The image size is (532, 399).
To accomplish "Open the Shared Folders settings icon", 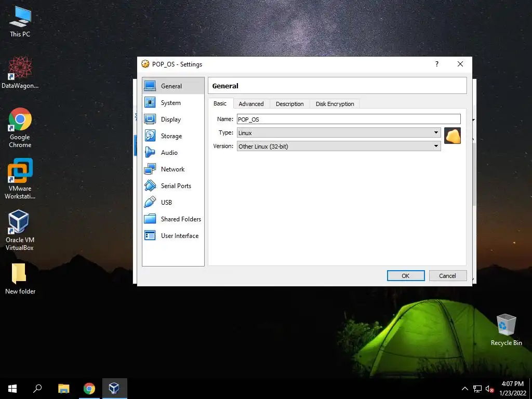I will click(150, 219).
